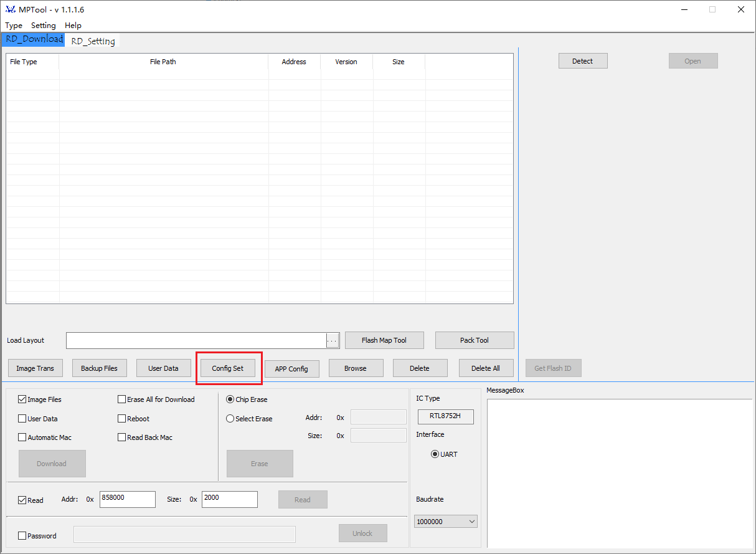
Task: Toggle the Password checkbox
Action: click(22, 535)
